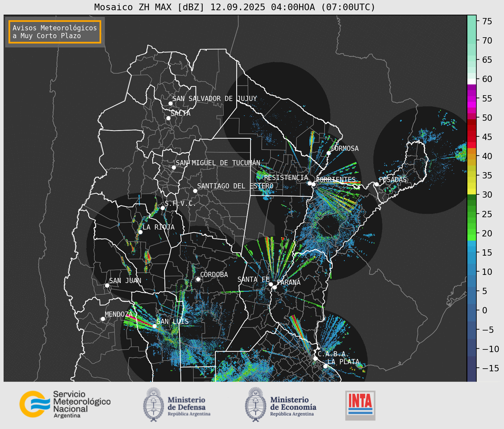Click the Servicio Meteorológico Nacional logo
The image size is (504, 429).
[65, 404]
